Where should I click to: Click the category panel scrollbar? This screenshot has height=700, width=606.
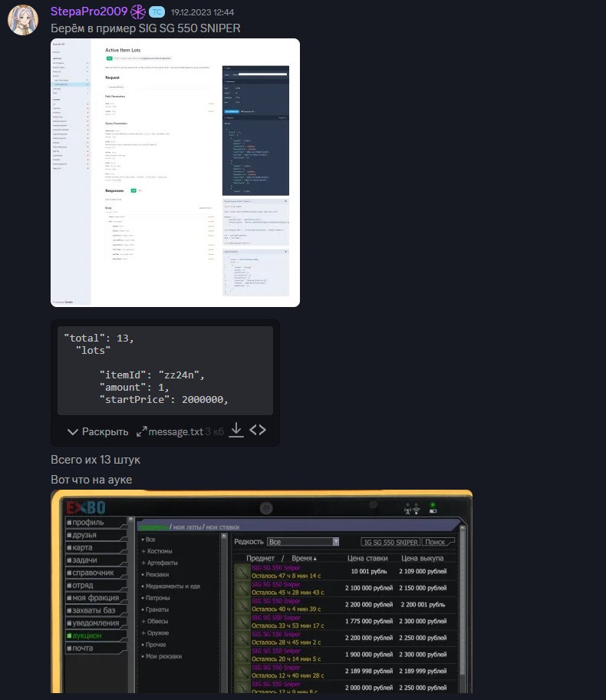tap(224, 614)
